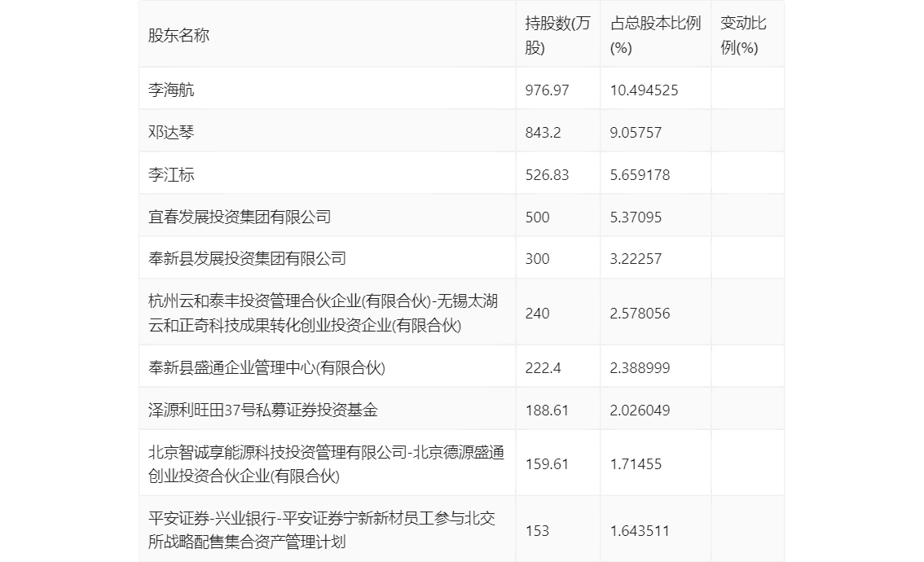Select the percentage 1.71455
The height and width of the screenshot is (562, 924).
click(636, 464)
